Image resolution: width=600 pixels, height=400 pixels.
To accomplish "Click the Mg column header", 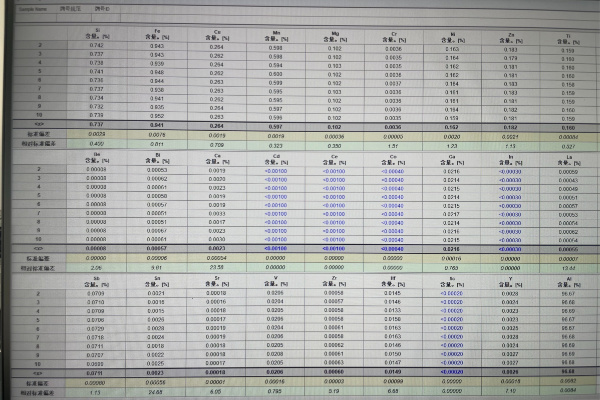I will (x=335, y=33).
